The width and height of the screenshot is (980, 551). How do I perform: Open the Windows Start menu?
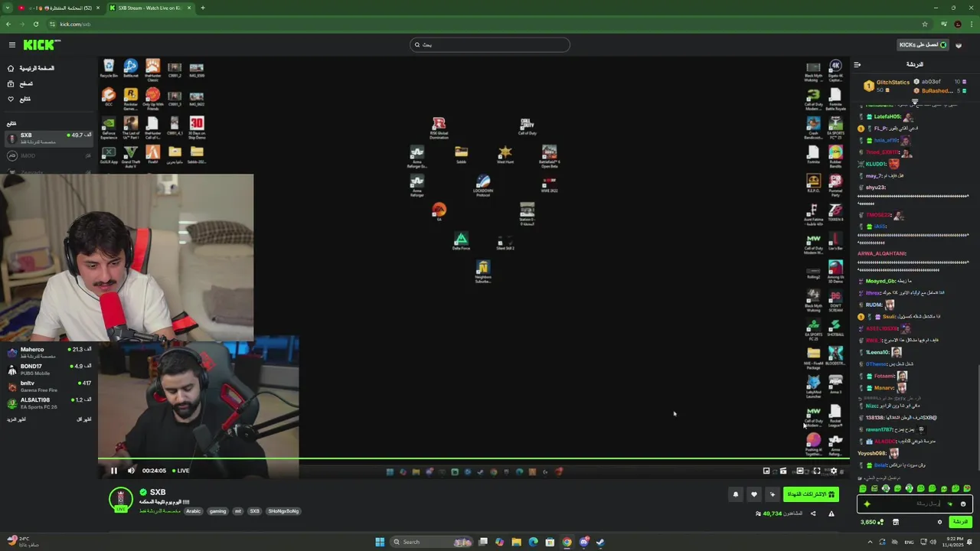(380, 542)
